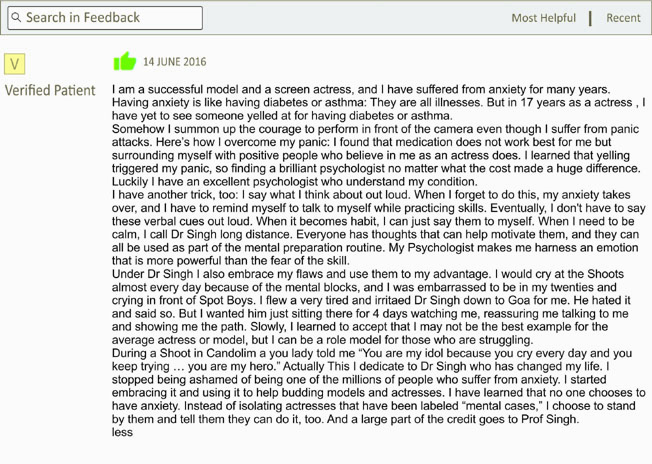
Task: Focus the Search in Feedback field
Action: tap(105, 18)
